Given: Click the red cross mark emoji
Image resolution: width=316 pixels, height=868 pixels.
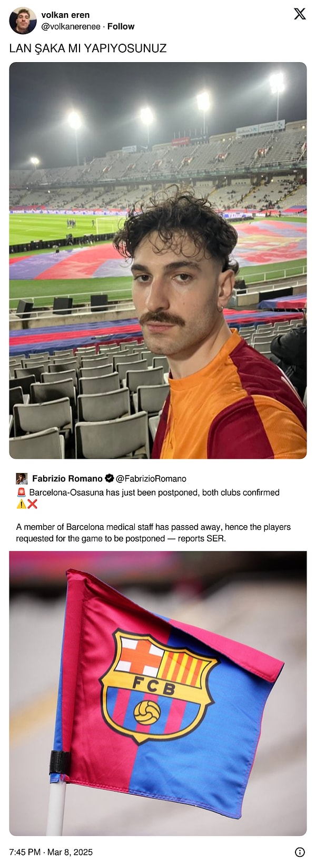Looking at the screenshot, I should point(32,504).
